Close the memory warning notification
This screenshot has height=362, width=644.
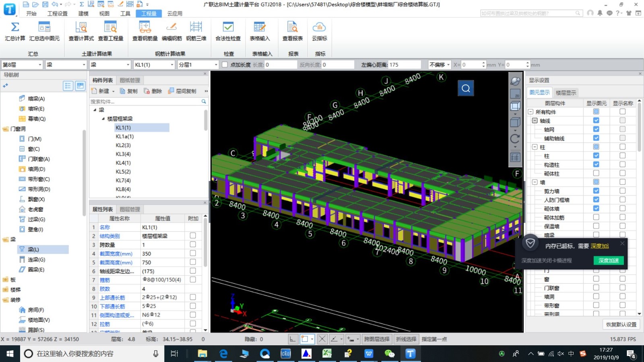[x=622, y=243]
